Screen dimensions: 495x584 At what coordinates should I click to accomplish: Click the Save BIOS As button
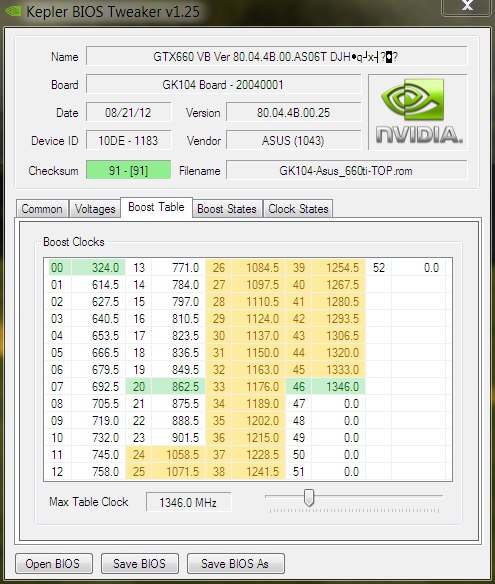(235, 564)
